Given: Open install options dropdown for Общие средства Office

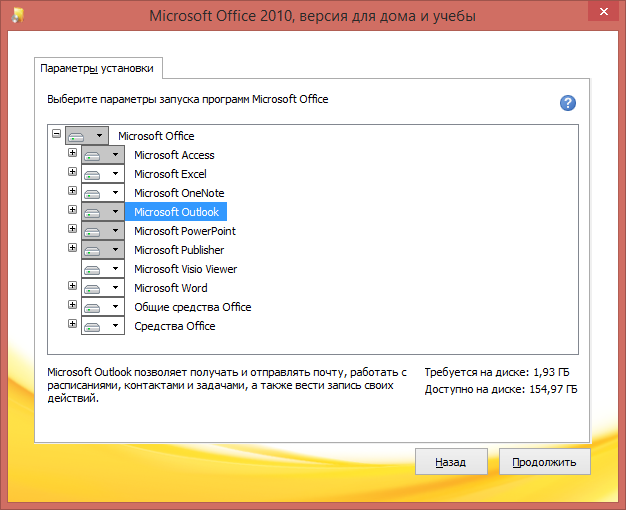Looking at the screenshot, I should [103, 307].
